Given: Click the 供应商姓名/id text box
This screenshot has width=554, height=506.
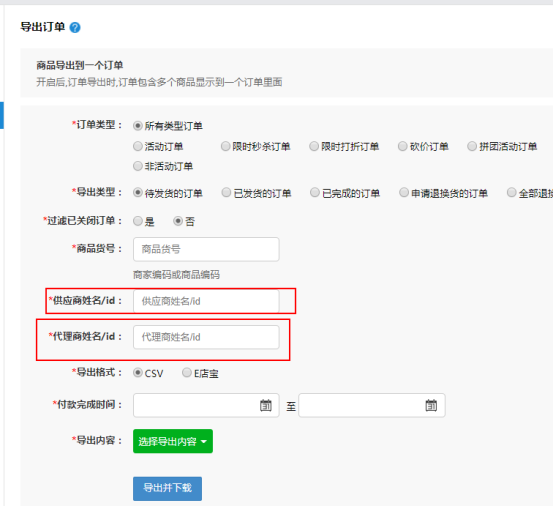Looking at the screenshot, I should pyautogui.click(x=206, y=301).
